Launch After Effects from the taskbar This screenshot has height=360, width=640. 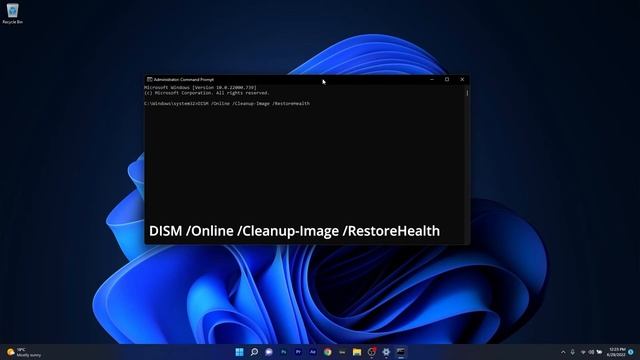[x=313, y=352]
